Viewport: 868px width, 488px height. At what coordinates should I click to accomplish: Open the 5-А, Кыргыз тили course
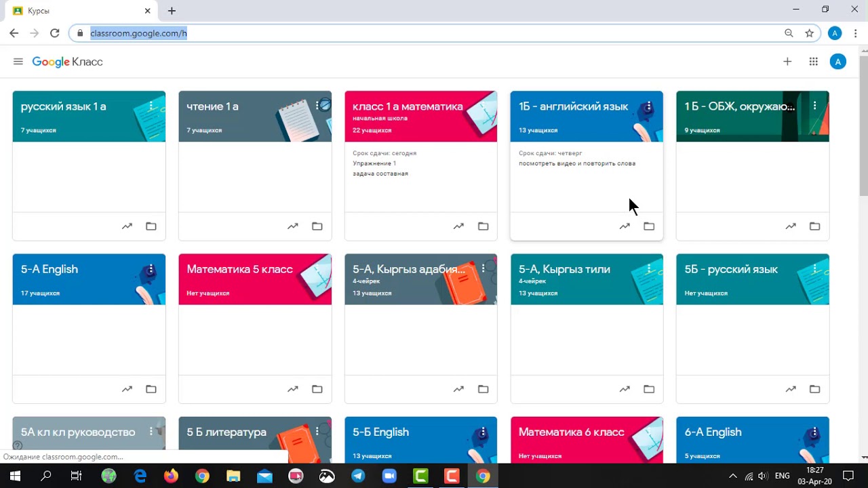(564, 269)
